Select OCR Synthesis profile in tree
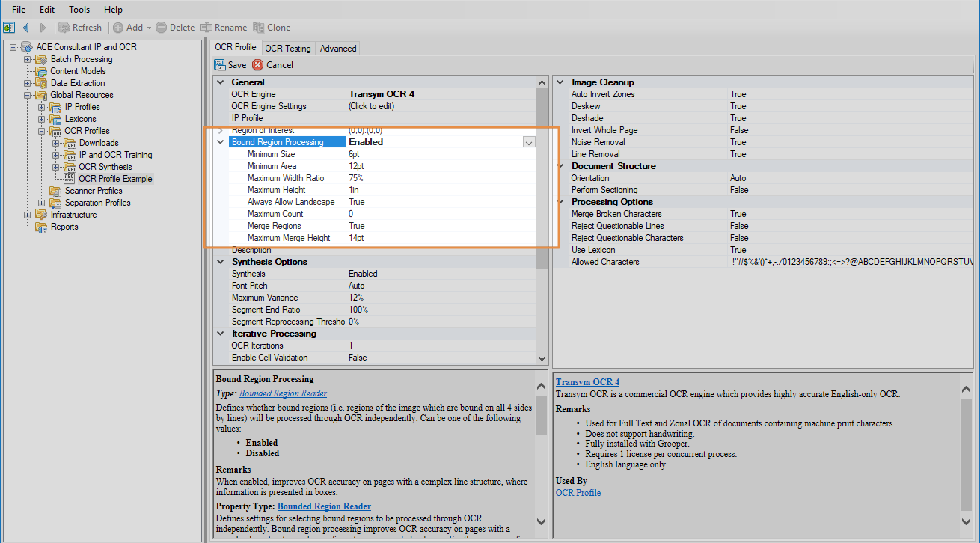Screen dimensions: 980x543 tap(105, 167)
